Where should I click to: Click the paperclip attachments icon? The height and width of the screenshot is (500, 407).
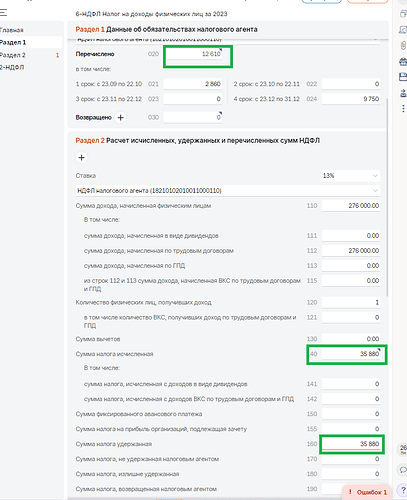[403, 45]
